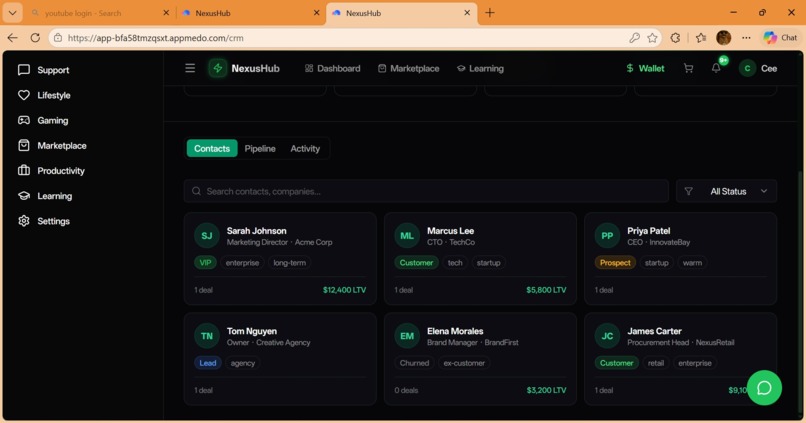Click the Prospect tag on Priya Patel

tap(615, 263)
